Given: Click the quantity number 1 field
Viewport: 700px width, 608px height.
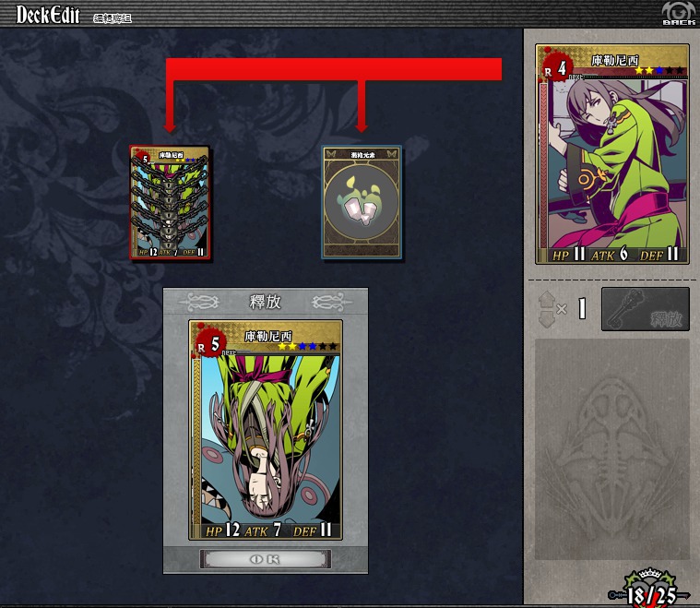Looking at the screenshot, I should [x=582, y=309].
